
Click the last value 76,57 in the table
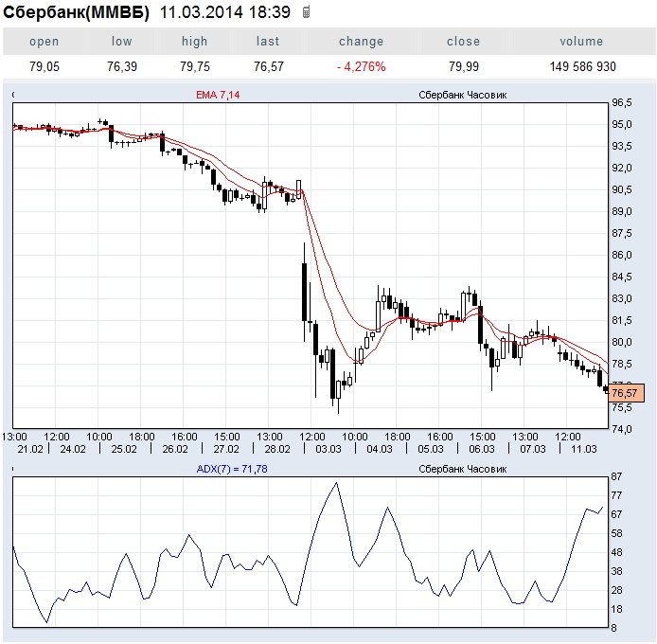[269, 66]
